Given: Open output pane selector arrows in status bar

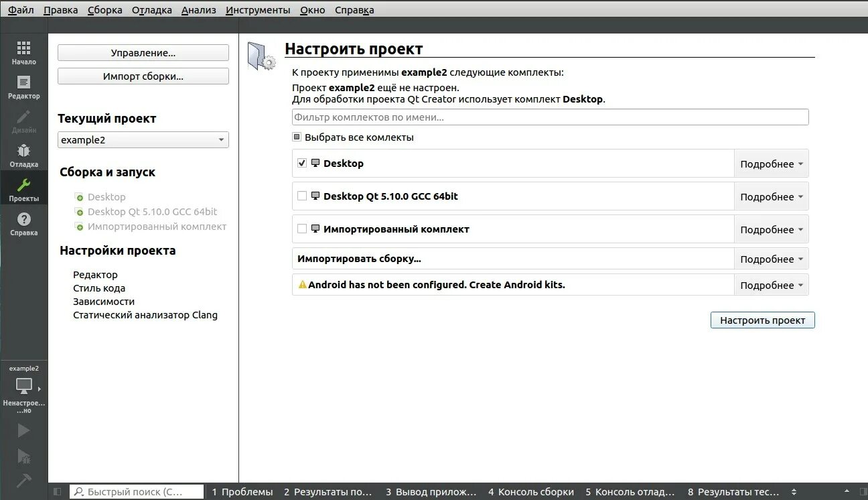Looking at the screenshot, I should tap(794, 492).
